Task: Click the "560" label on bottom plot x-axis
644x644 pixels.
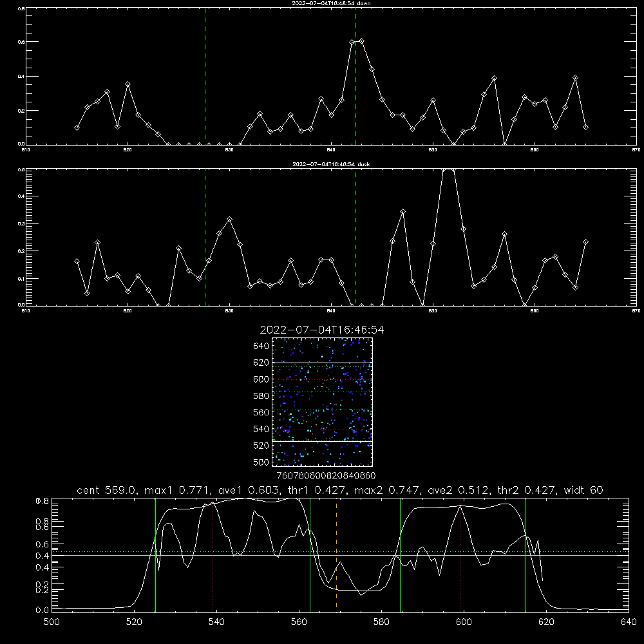Action: (299, 622)
